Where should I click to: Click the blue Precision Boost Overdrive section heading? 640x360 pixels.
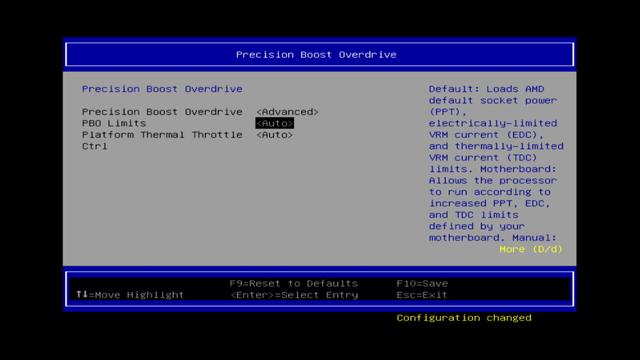(x=162, y=89)
